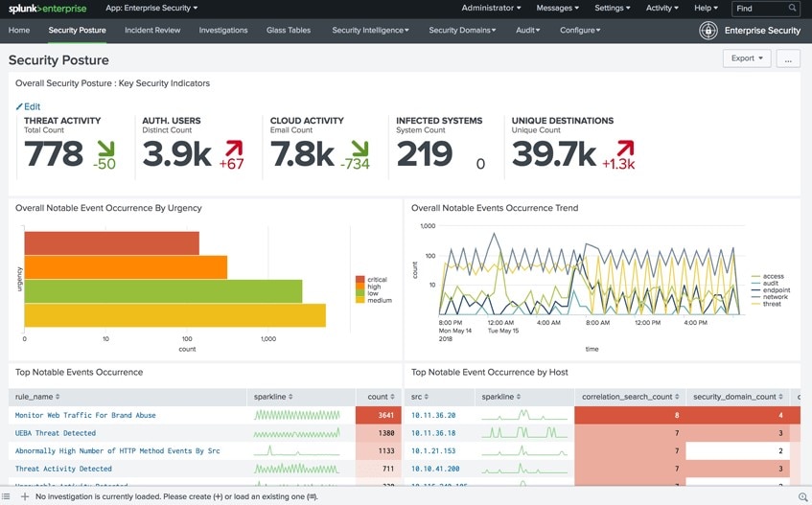Image resolution: width=812 pixels, height=505 pixels.
Task: Click host 10.11.36.18
Action: (x=433, y=433)
